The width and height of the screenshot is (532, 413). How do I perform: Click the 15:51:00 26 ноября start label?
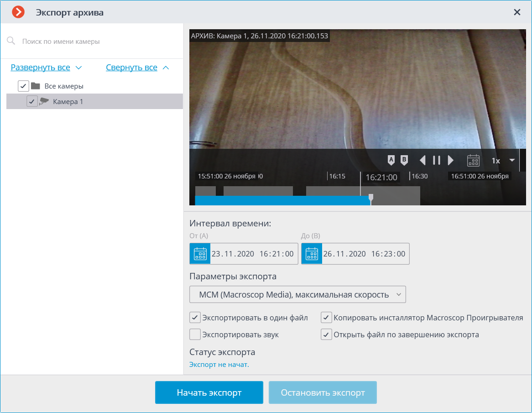coord(227,176)
